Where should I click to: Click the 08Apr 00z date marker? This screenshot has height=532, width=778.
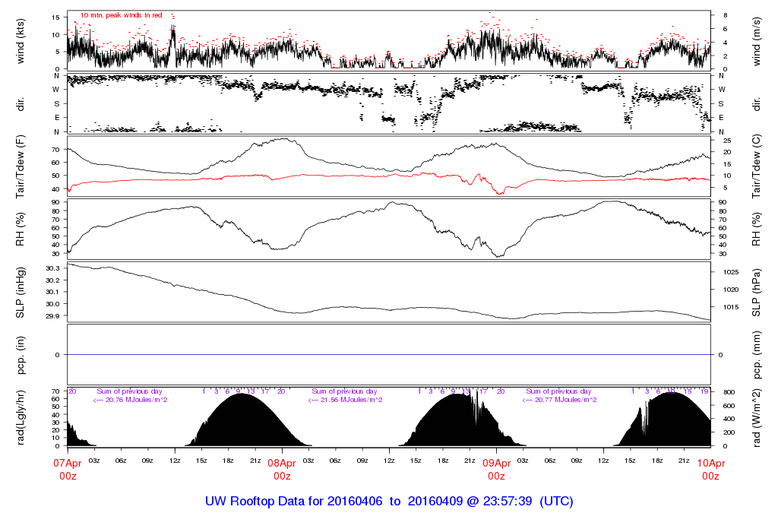[x=282, y=469]
